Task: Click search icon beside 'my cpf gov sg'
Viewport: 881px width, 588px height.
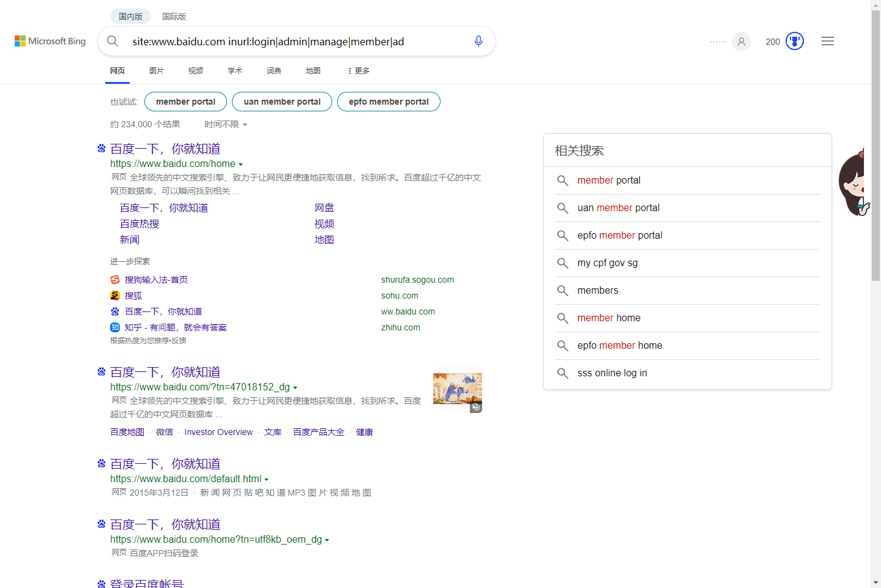Action: coord(563,263)
